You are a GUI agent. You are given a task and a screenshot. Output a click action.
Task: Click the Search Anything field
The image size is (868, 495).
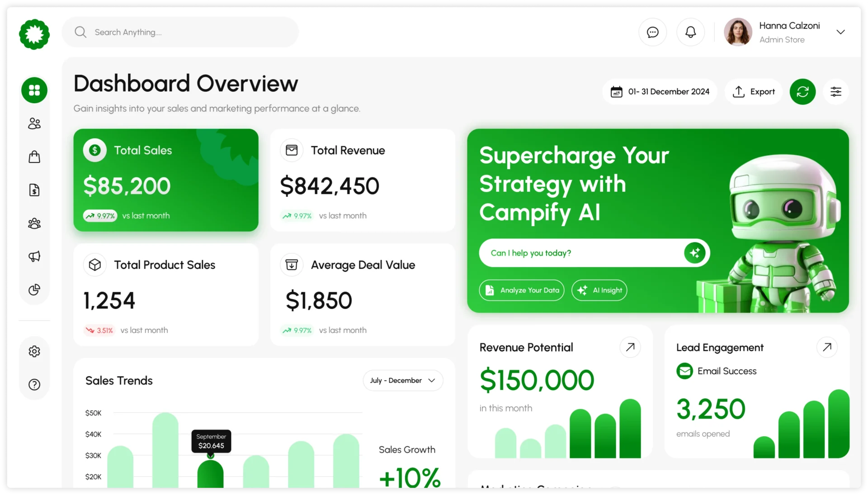point(180,32)
